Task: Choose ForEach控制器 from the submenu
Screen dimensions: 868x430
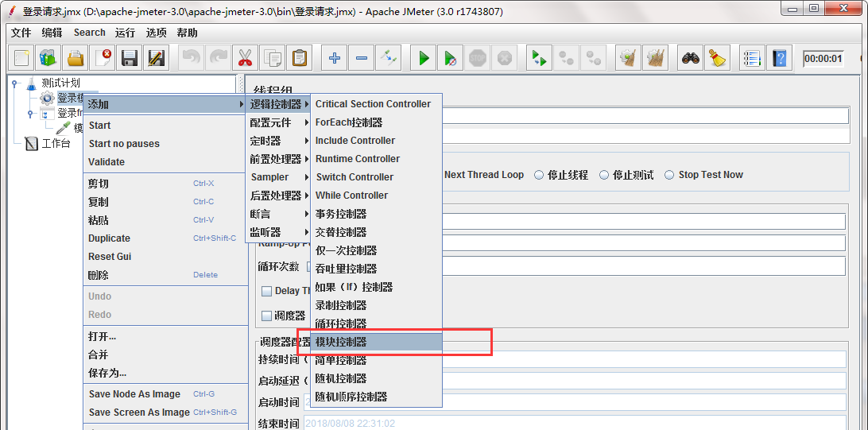Action: pos(377,122)
